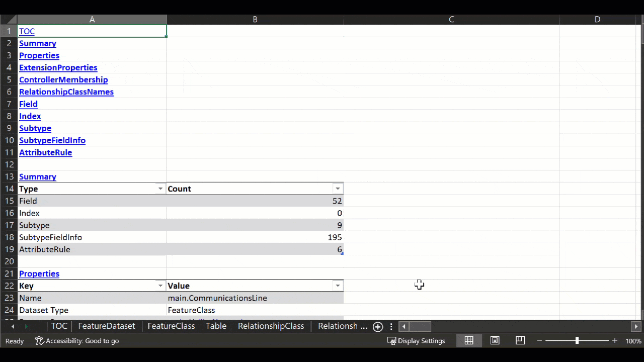This screenshot has width=644, height=362.
Task: Switch to the RelationshipClass sheet tab
Action: coord(271,326)
